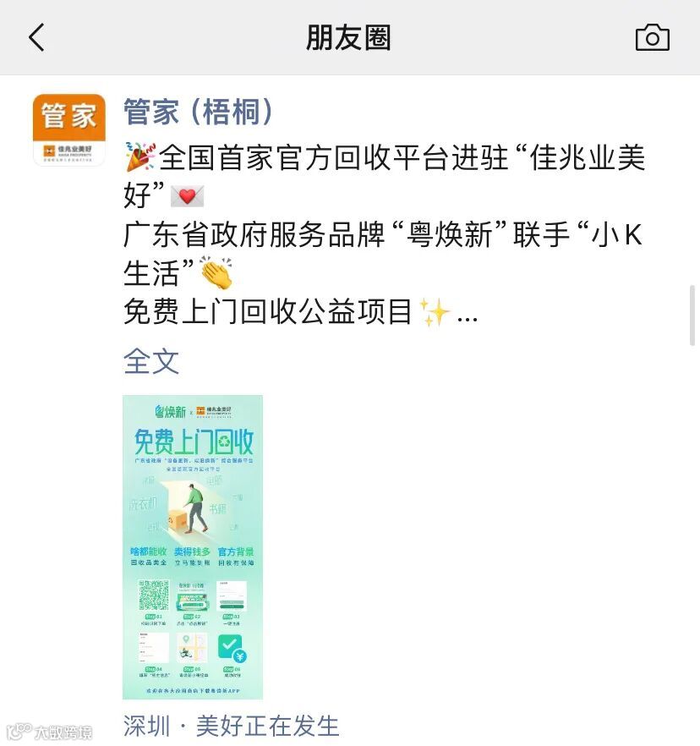The height and width of the screenshot is (746, 700).
Task: Open the 免费上门回收 poster image
Action: coord(193,547)
